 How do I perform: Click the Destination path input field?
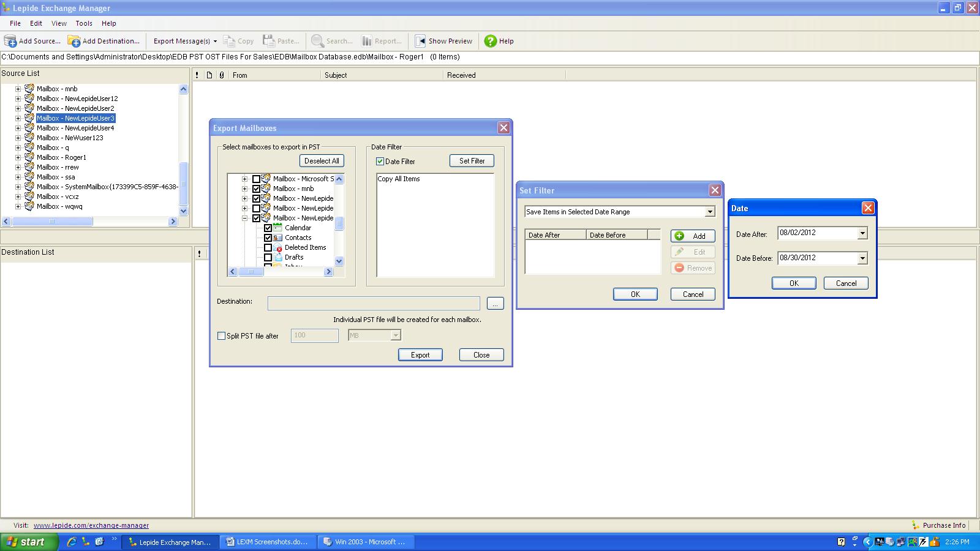(x=374, y=304)
